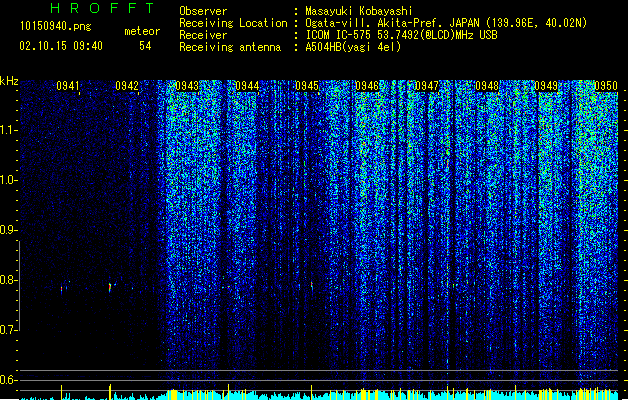Click the kHz axis unit label
The width and height of the screenshot is (629, 400).
point(9,81)
